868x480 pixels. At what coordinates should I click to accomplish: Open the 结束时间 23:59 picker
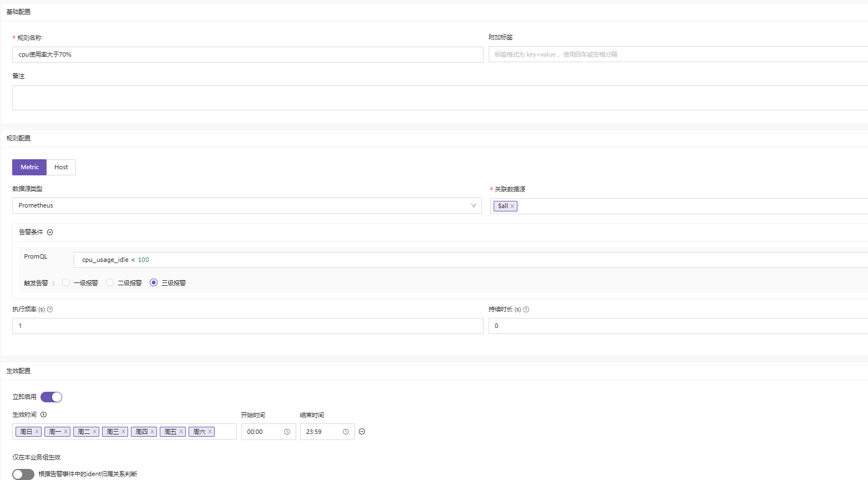327,432
